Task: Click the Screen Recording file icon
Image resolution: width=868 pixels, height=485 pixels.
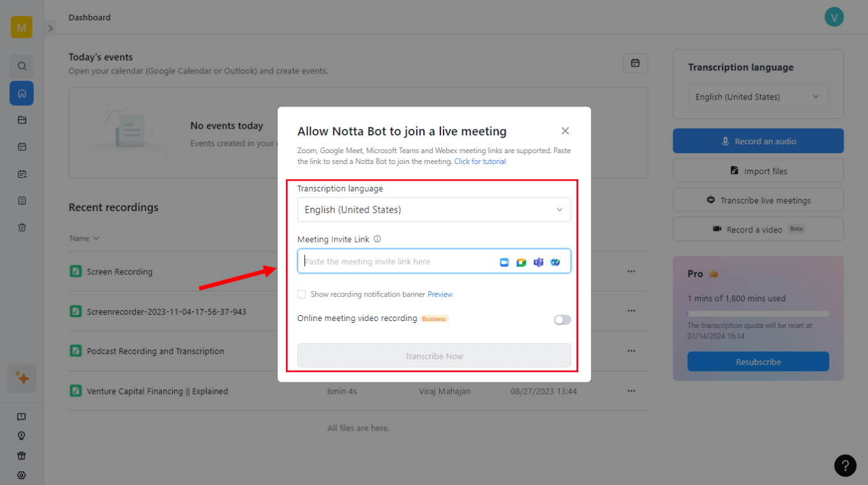Action: click(76, 271)
